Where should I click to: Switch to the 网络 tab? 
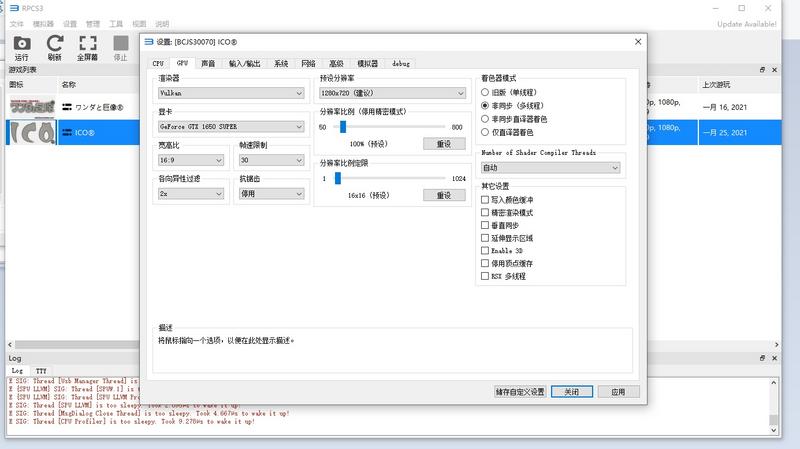pyautogui.click(x=308, y=63)
